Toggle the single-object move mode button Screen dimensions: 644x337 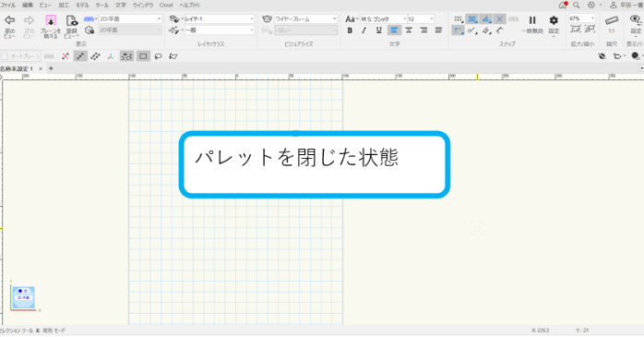point(80,56)
